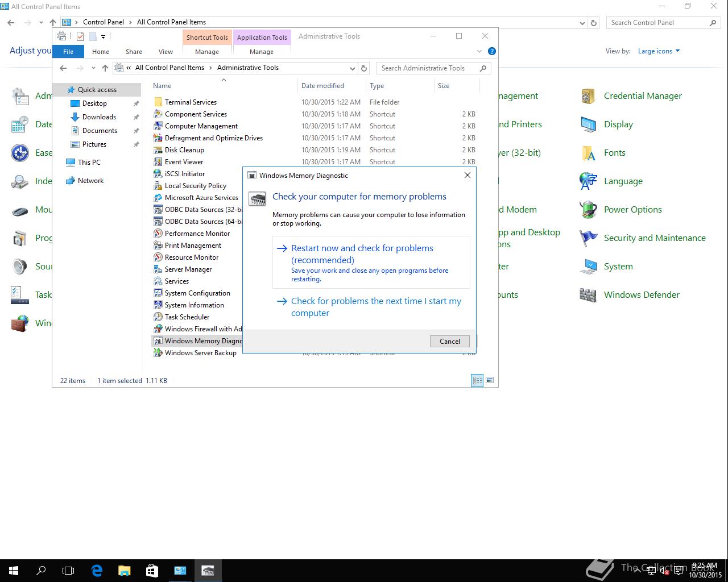Viewport: 728px width, 582px height.
Task: Select Downloads in Quick access
Action: pos(99,117)
